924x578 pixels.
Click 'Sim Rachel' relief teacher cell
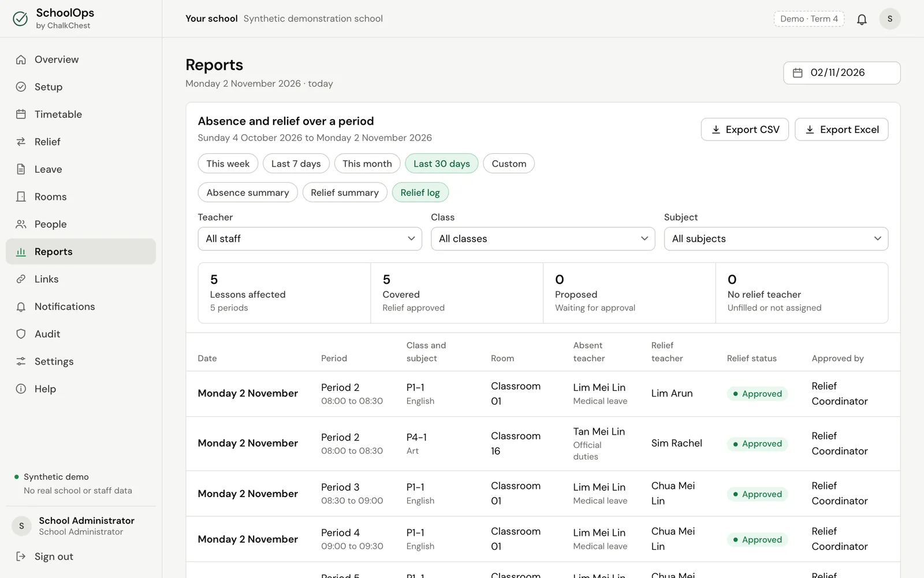point(677,443)
